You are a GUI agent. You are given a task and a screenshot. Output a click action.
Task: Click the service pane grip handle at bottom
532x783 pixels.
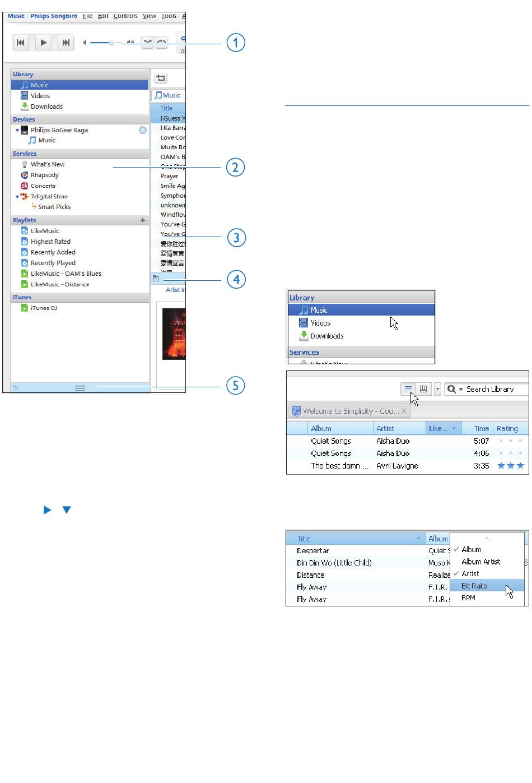(80, 388)
